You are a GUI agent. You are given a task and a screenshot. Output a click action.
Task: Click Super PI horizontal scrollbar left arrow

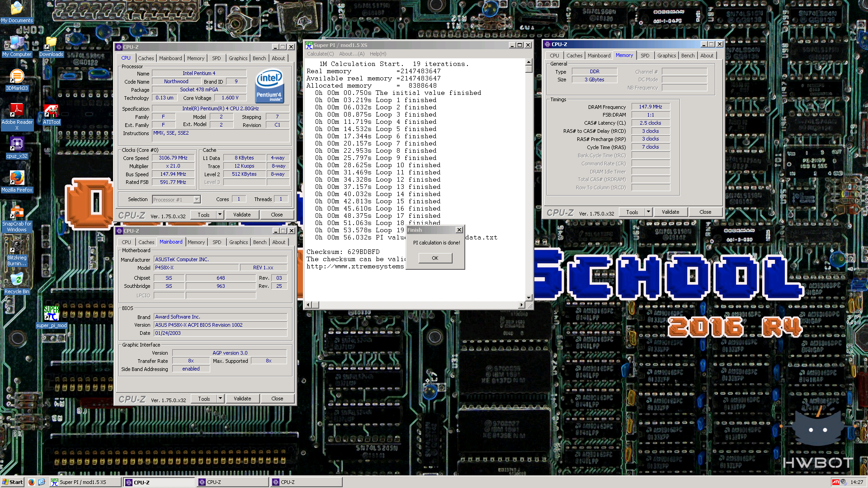click(309, 305)
